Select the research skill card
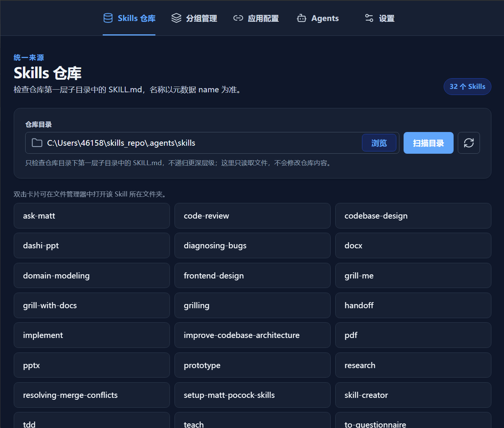 point(413,365)
